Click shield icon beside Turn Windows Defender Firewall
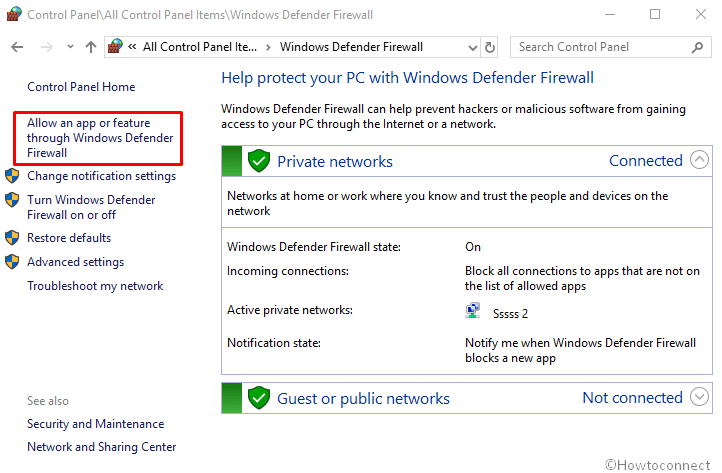The width and height of the screenshot is (722, 473). [x=12, y=200]
